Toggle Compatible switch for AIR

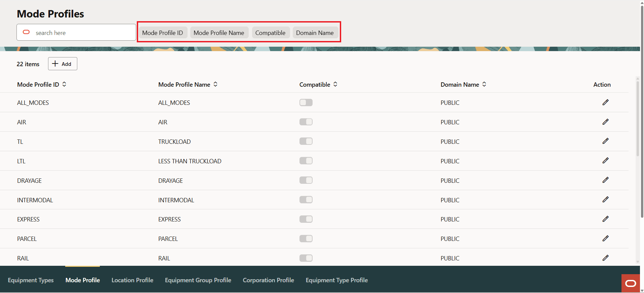point(306,122)
